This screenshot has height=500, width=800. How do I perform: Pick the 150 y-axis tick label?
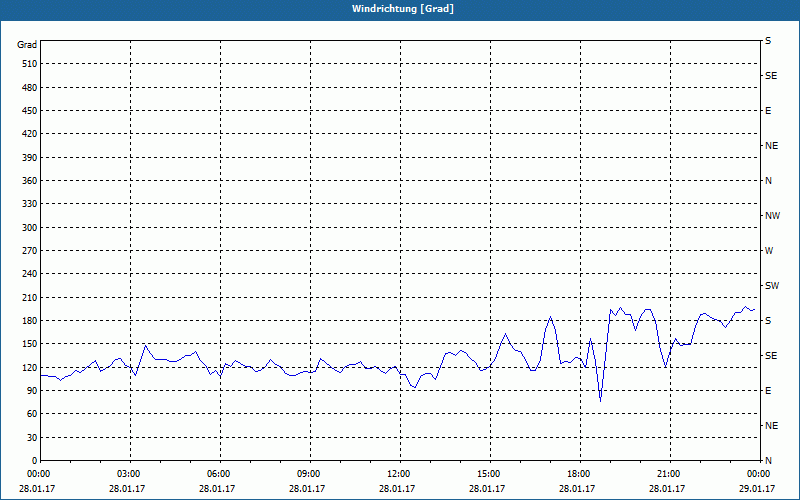click(30, 344)
